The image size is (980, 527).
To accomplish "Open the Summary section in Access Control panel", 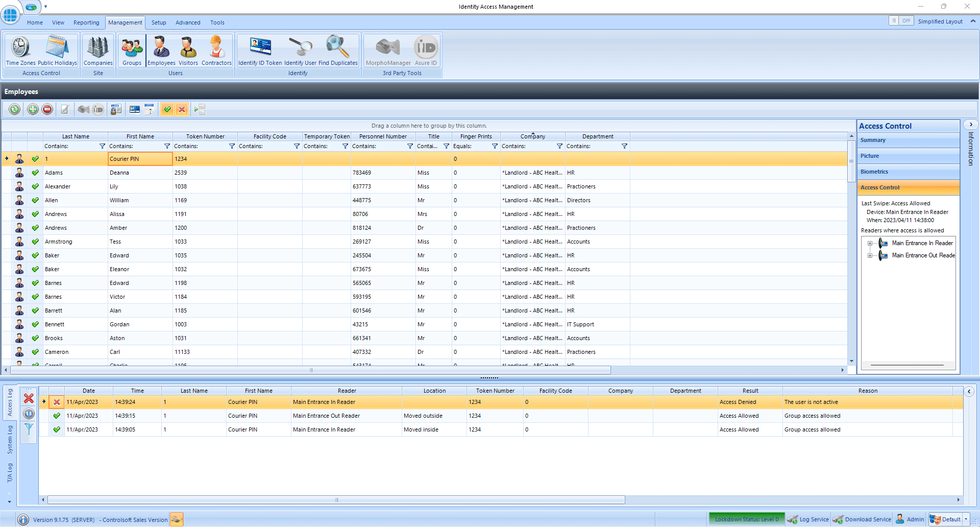I will (908, 140).
